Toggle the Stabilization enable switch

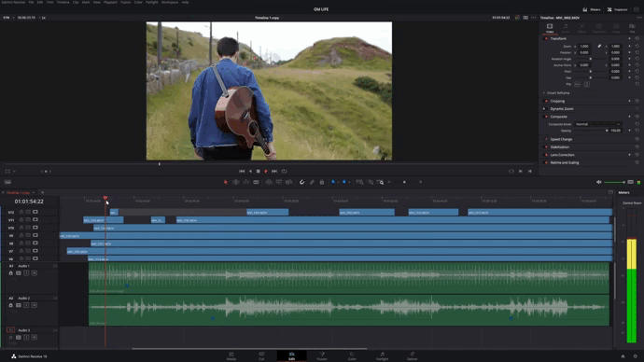[x=546, y=146]
